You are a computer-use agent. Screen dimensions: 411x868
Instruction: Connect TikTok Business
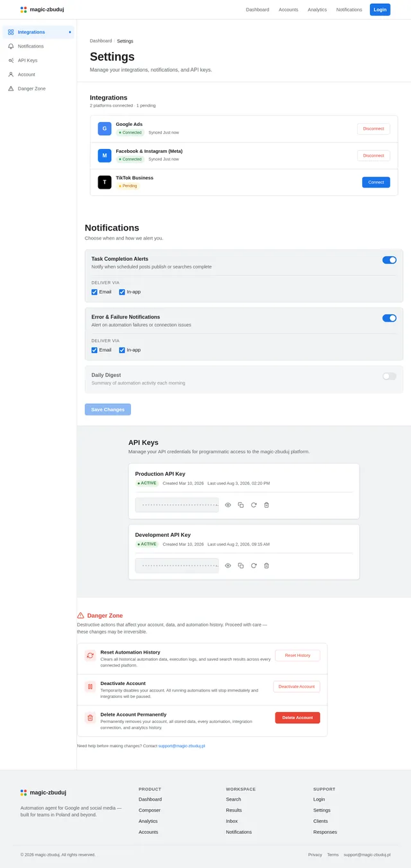pyautogui.click(x=376, y=182)
